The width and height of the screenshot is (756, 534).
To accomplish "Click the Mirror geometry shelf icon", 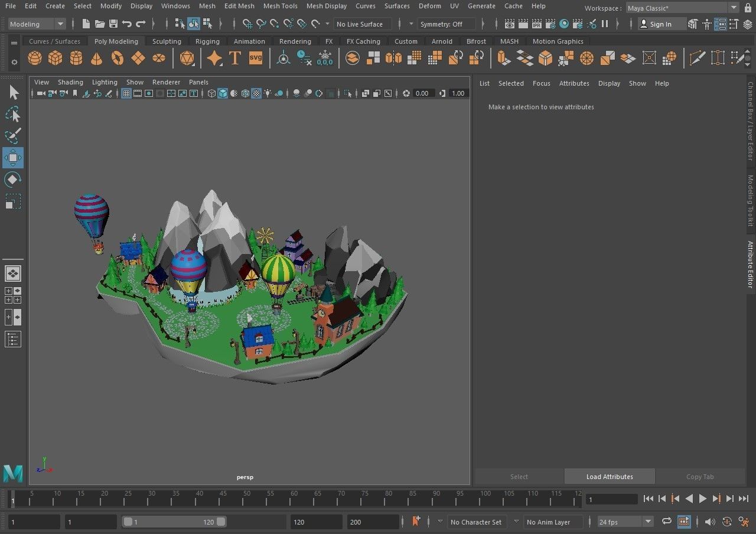I will tap(393, 58).
